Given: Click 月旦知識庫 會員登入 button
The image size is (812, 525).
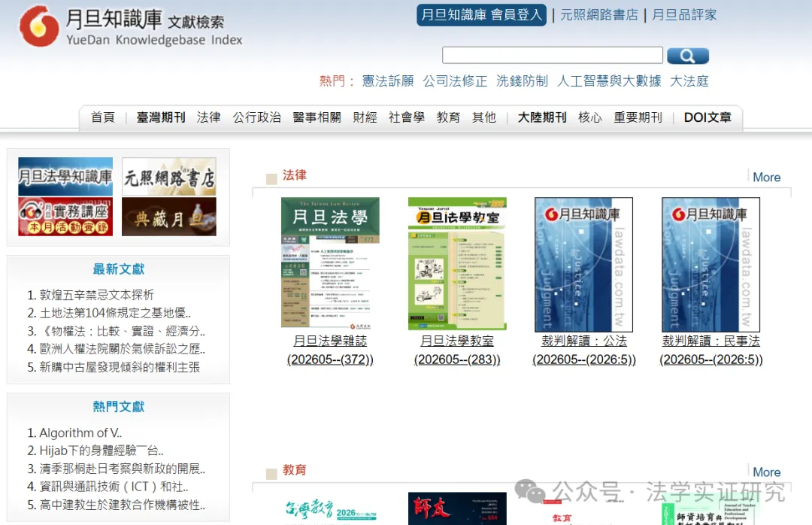Looking at the screenshot, I should [x=482, y=15].
